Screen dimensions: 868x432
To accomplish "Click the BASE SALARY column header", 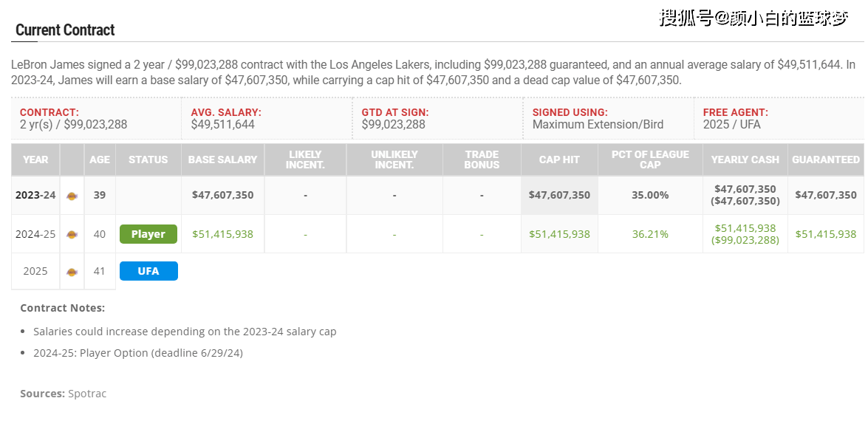I will [222, 160].
